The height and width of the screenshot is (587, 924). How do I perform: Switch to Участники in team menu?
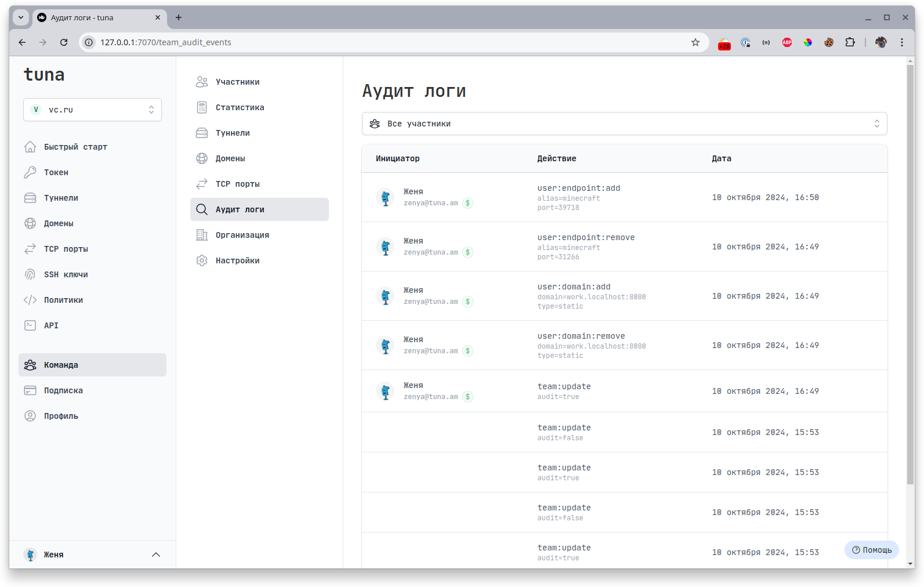coord(237,82)
